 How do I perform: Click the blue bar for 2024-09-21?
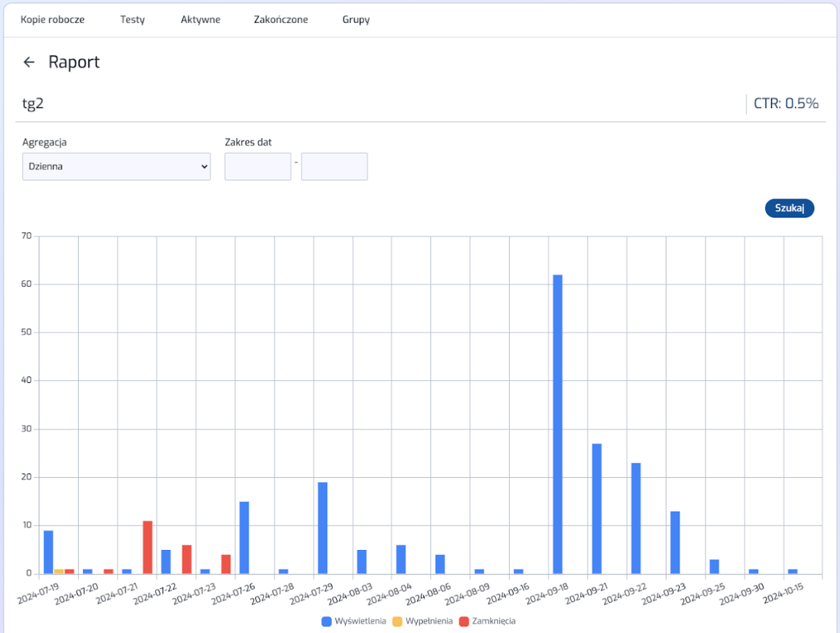tap(597, 508)
